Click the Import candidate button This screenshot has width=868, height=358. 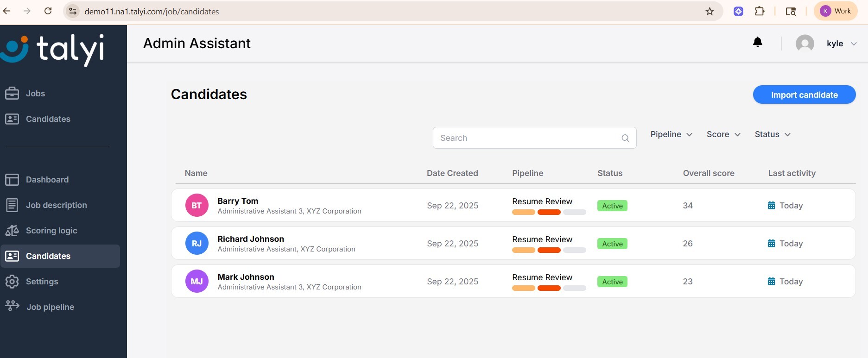(804, 95)
